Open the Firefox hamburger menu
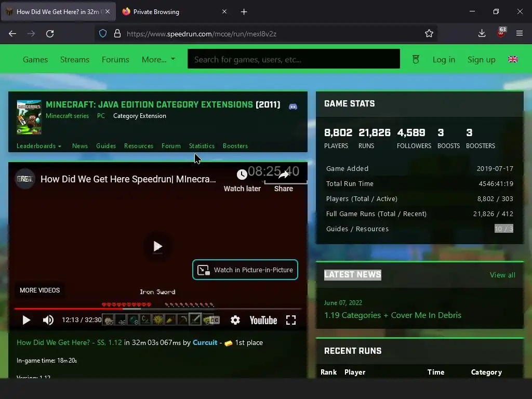 point(520,33)
